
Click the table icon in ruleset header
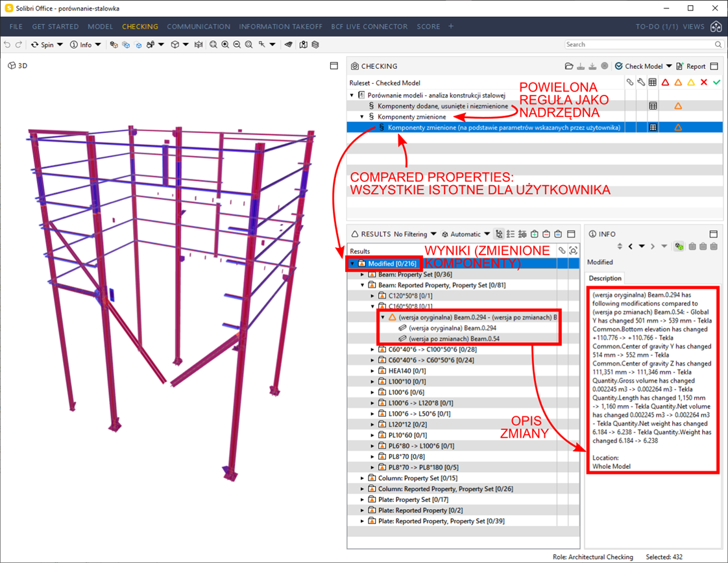pyautogui.click(x=653, y=82)
